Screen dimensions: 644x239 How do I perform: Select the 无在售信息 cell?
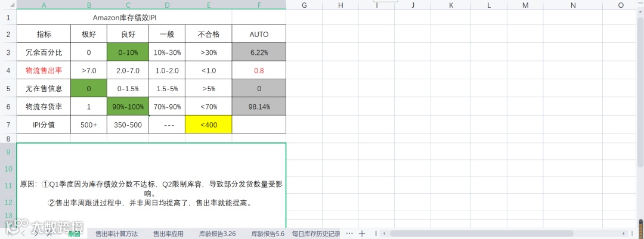[x=44, y=89]
